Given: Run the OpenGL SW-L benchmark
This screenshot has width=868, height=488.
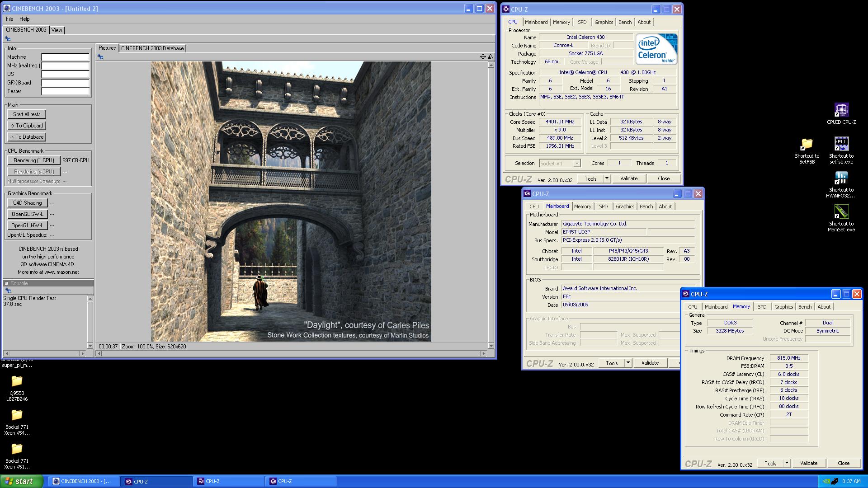Looking at the screenshot, I should coord(27,214).
